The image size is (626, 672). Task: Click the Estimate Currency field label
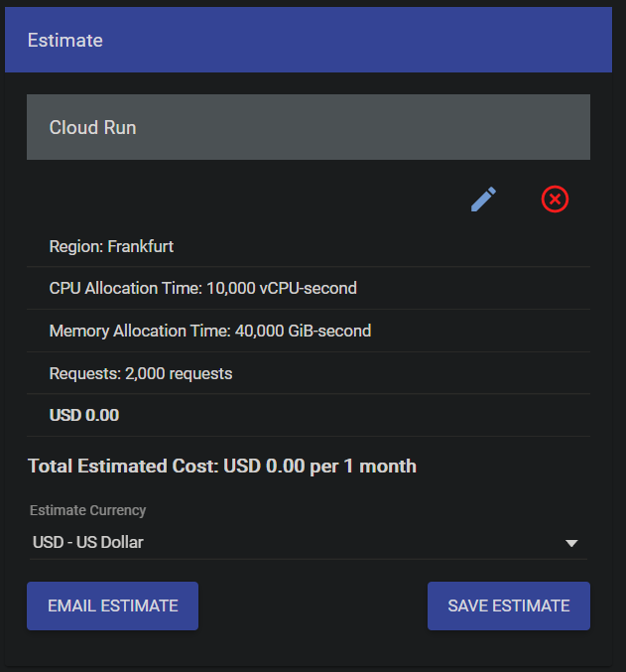click(x=87, y=510)
